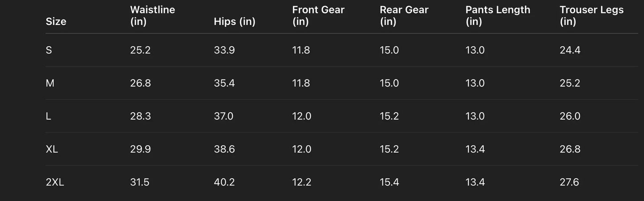Click front gear value 12.0 in L row
The image size is (644, 201).
[x=302, y=116]
